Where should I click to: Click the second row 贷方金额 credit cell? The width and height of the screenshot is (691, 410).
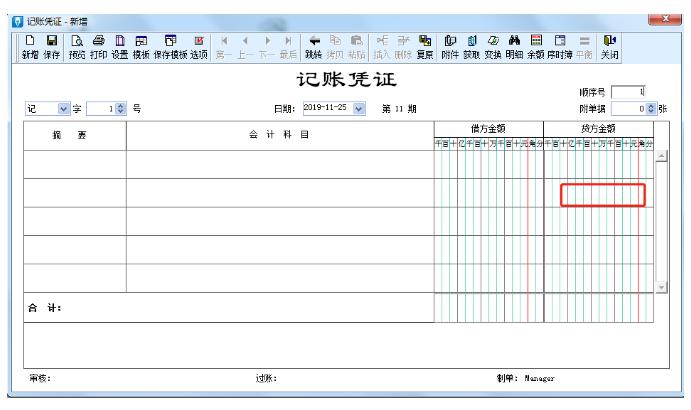598,193
